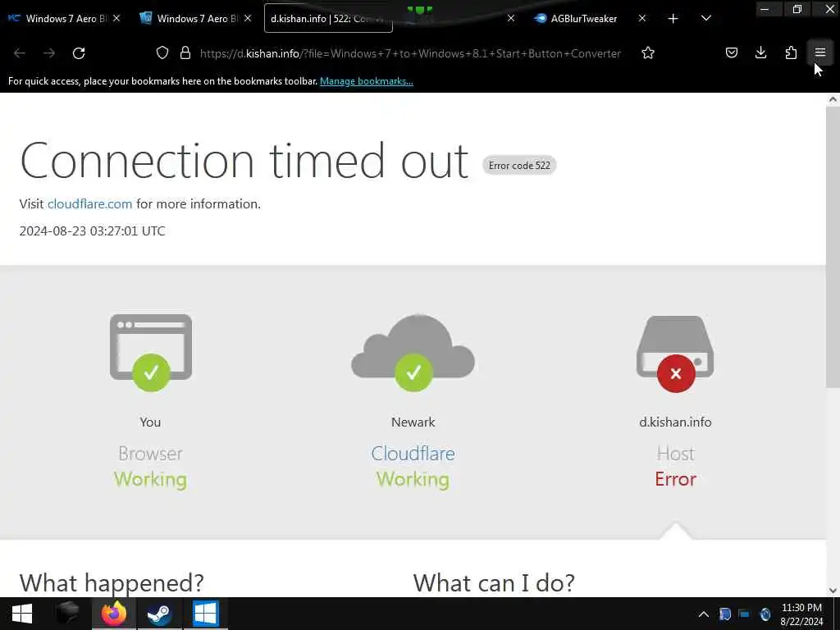840x630 pixels.
Task: Open the Windows Start menu
Action: click(22, 614)
